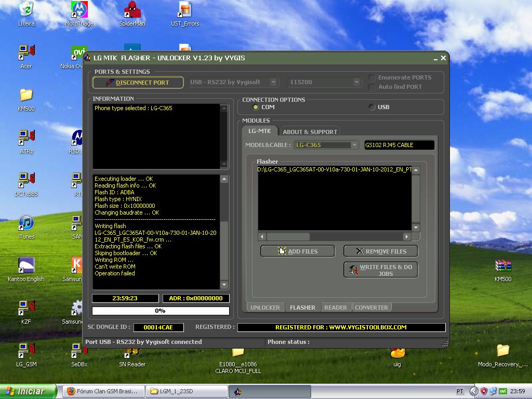The width and height of the screenshot is (532, 399).
Task: Click 'Phone type selected : LG-C365' text
Action: (x=134, y=108)
